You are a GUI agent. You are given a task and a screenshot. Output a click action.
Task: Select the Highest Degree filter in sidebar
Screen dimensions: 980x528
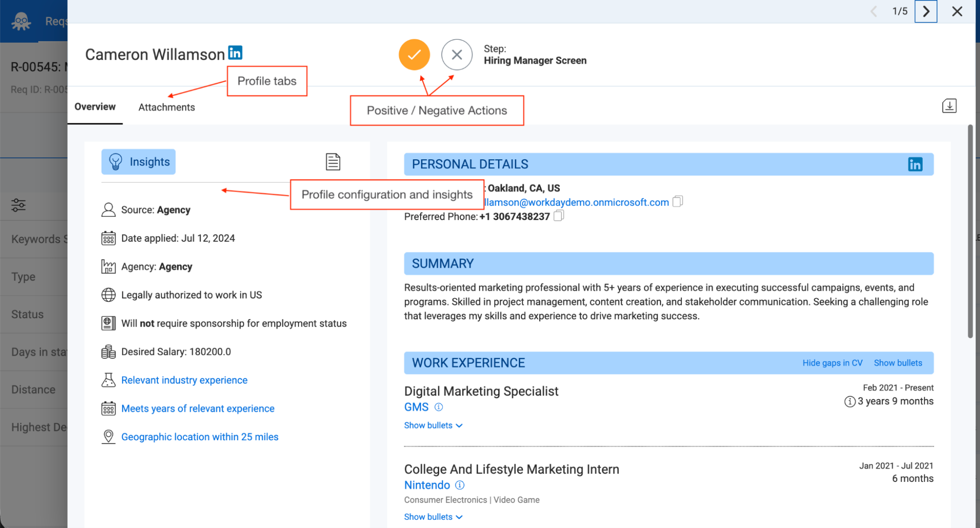point(34,427)
